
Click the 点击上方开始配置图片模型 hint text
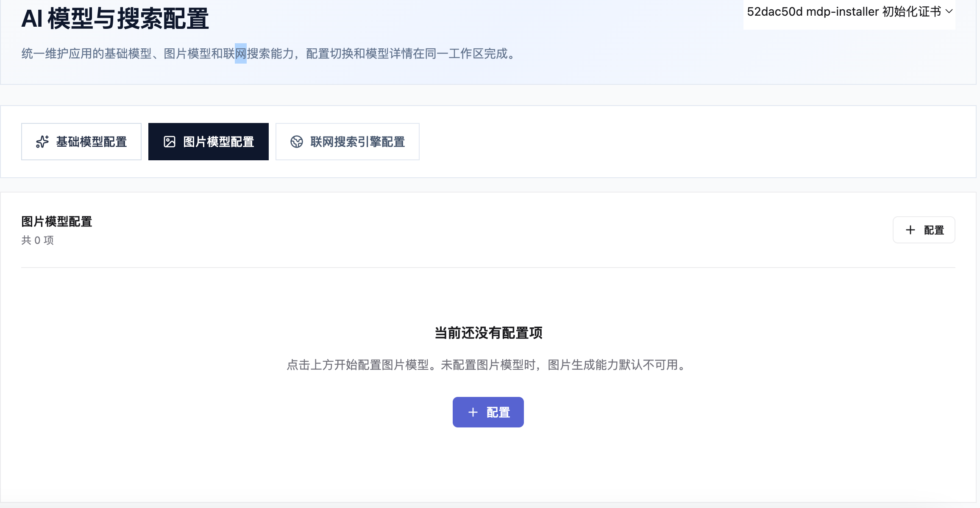358,365
